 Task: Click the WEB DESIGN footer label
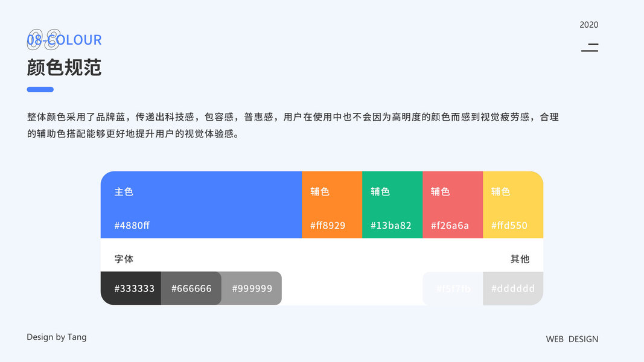(x=572, y=339)
